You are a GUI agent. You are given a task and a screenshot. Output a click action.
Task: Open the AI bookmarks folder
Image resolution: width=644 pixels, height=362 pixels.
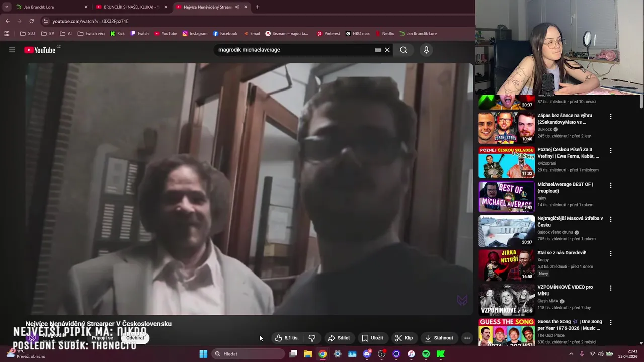point(66,34)
